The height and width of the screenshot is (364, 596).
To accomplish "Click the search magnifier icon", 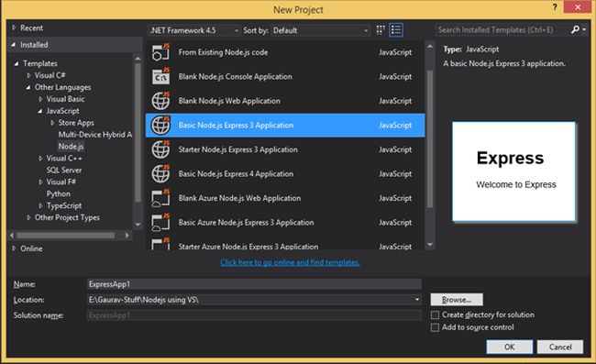I will (575, 29).
